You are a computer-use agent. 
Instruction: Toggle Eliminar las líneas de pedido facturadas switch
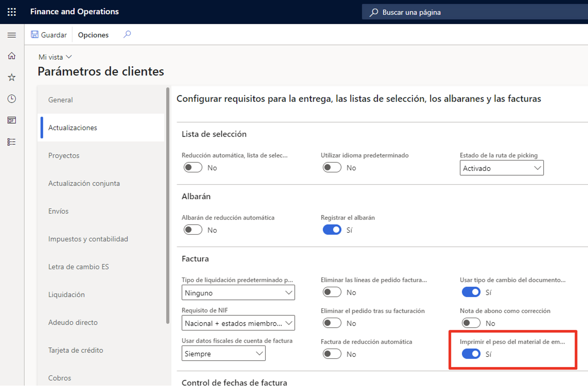click(332, 292)
